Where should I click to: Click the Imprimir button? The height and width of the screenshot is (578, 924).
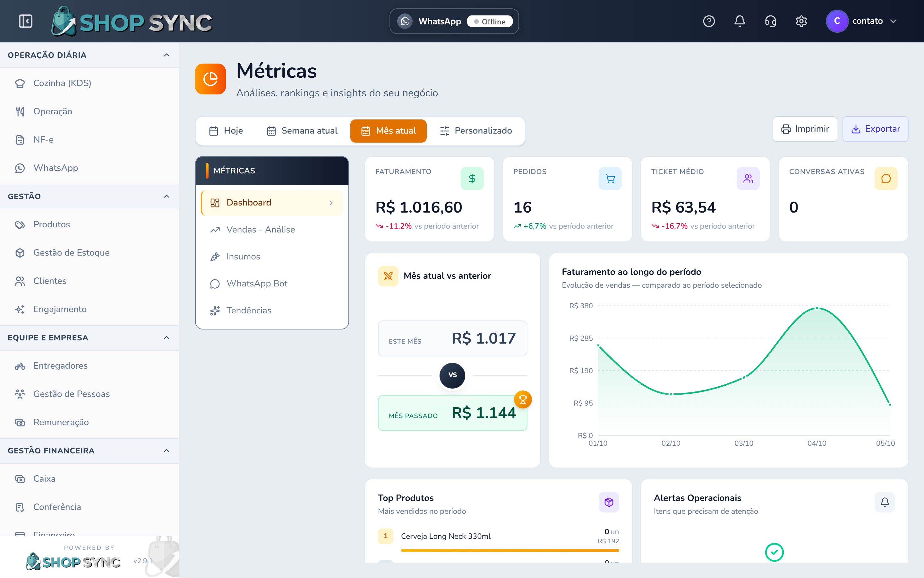click(x=805, y=129)
